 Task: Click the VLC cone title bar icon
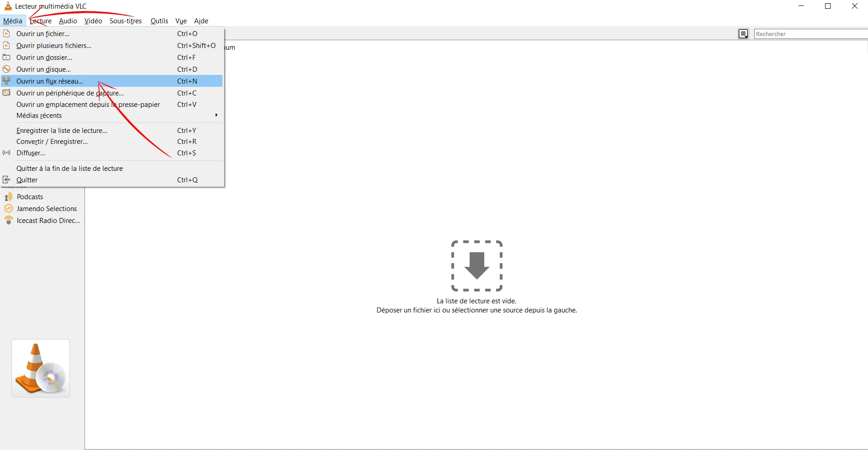pos(8,6)
